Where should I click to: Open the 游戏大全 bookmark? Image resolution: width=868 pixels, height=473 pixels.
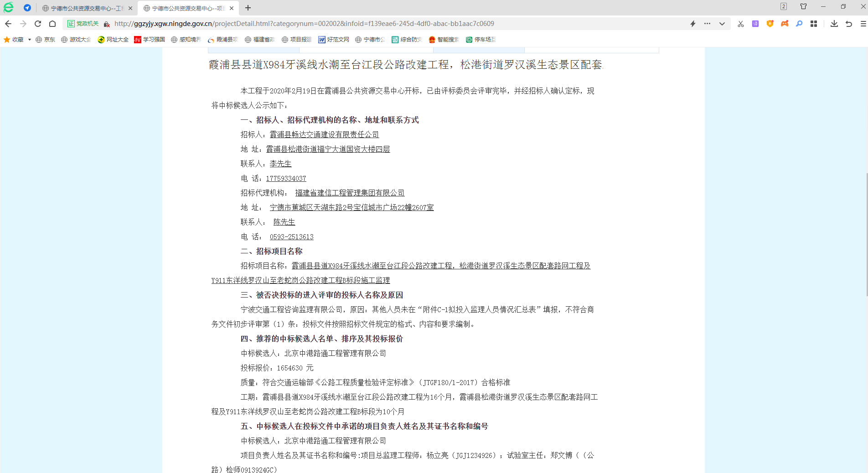tap(76, 40)
